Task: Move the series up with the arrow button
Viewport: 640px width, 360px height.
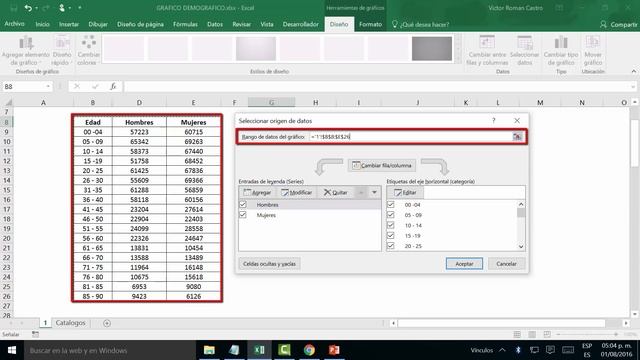Action: [x=361, y=192]
